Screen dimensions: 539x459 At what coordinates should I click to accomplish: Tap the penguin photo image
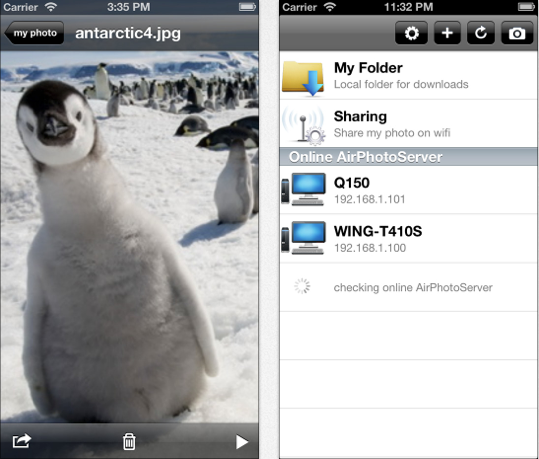pyautogui.click(x=129, y=237)
